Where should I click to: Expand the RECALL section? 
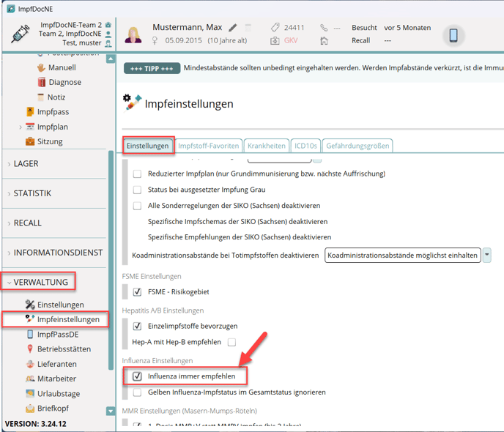pyautogui.click(x=27, y=223)
